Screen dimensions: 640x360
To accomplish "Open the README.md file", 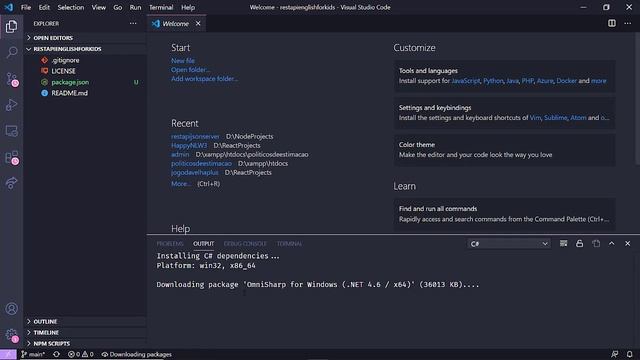I will pyautogui.click(x=85, y=93).
